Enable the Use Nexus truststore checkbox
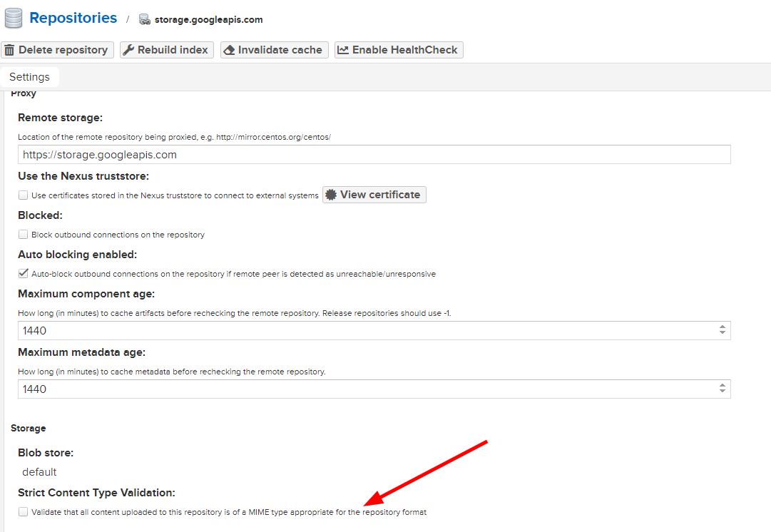The width and height of the screenshot is (771, 532). point(23,195)
